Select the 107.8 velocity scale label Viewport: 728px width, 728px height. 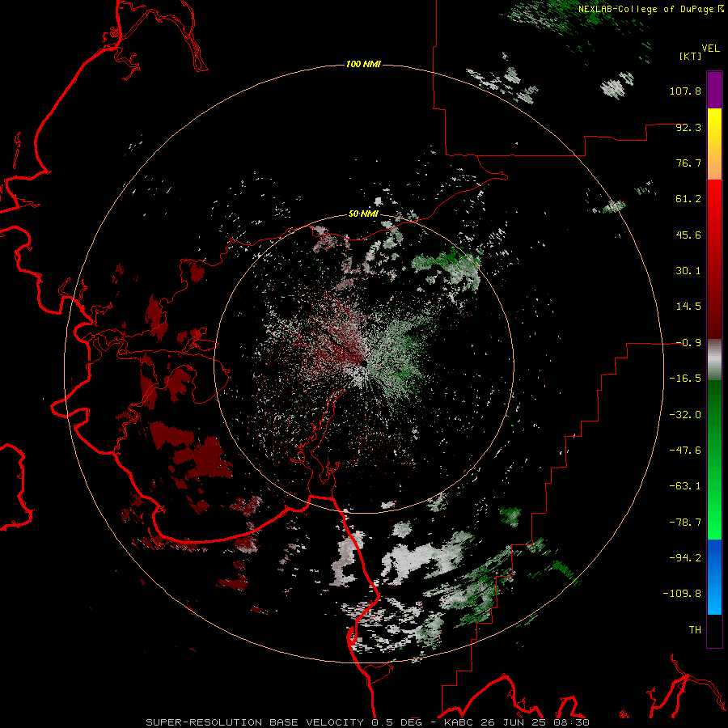click(x=685, y=91)
